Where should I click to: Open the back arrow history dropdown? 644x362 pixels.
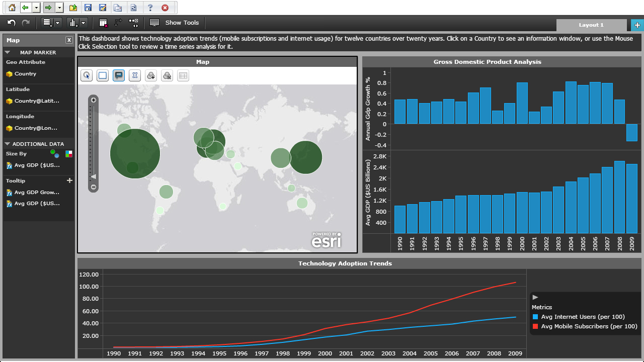click(36, 8)
